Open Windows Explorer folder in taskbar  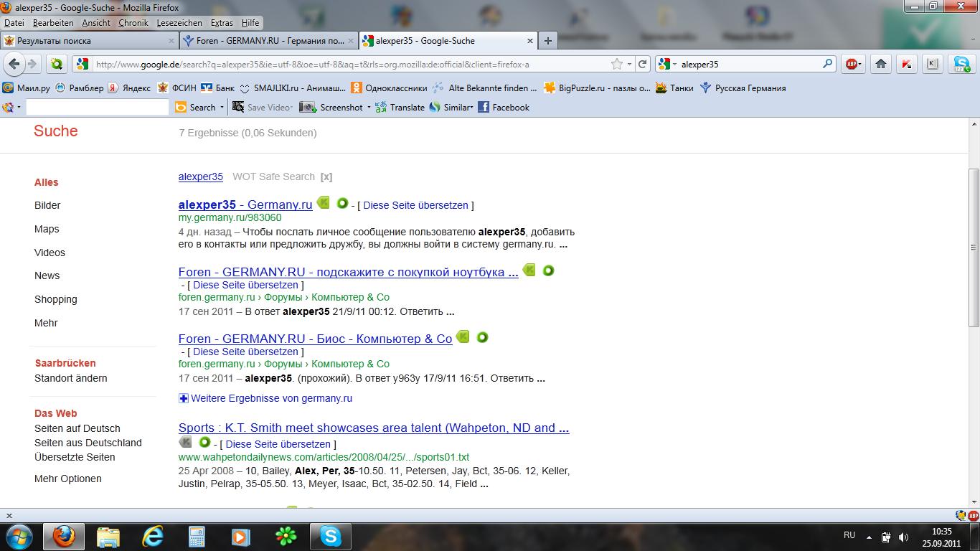click(x=108, y=536)
